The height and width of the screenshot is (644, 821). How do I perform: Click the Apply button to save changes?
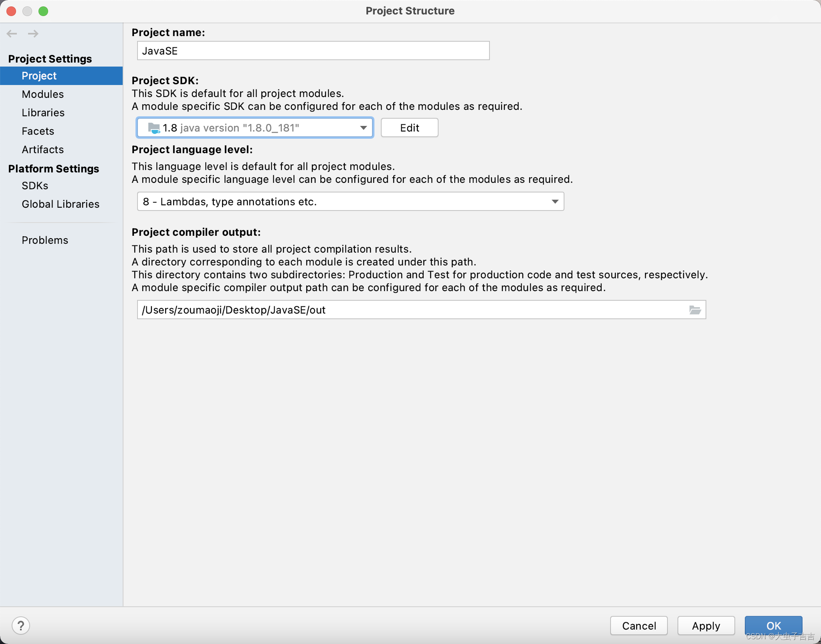click(x=705, y=625)
